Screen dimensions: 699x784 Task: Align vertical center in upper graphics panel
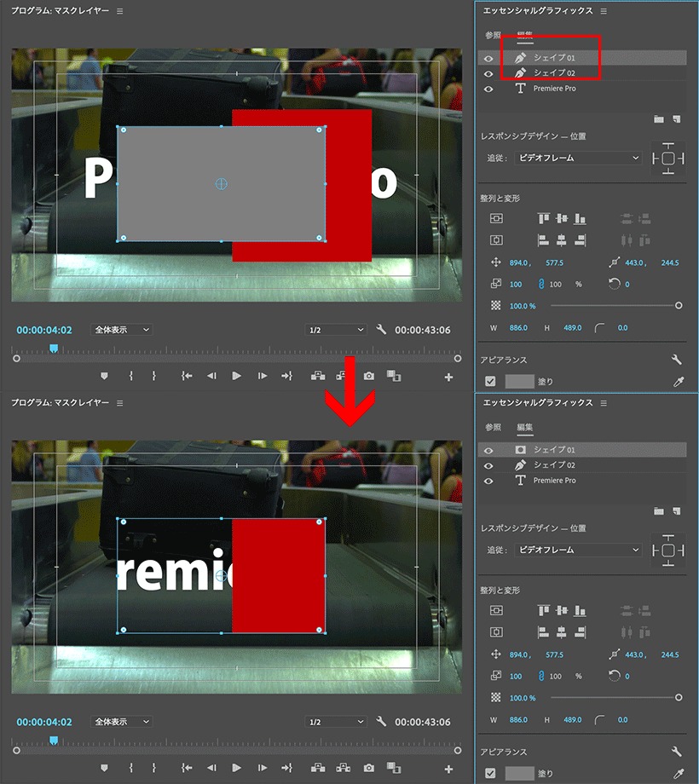point(562,218)
